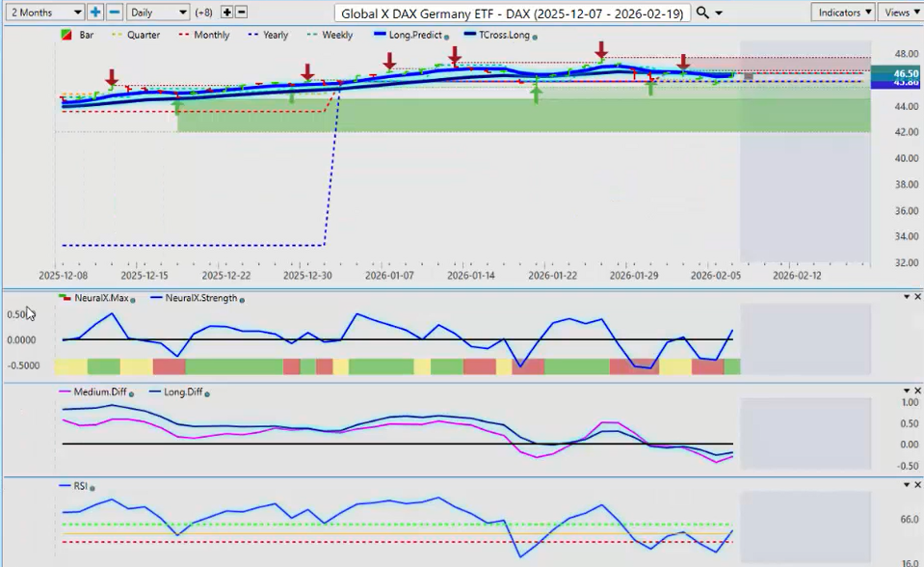
Task: Click the blue minus zoom-out button
Action: (x=114, y=13)
